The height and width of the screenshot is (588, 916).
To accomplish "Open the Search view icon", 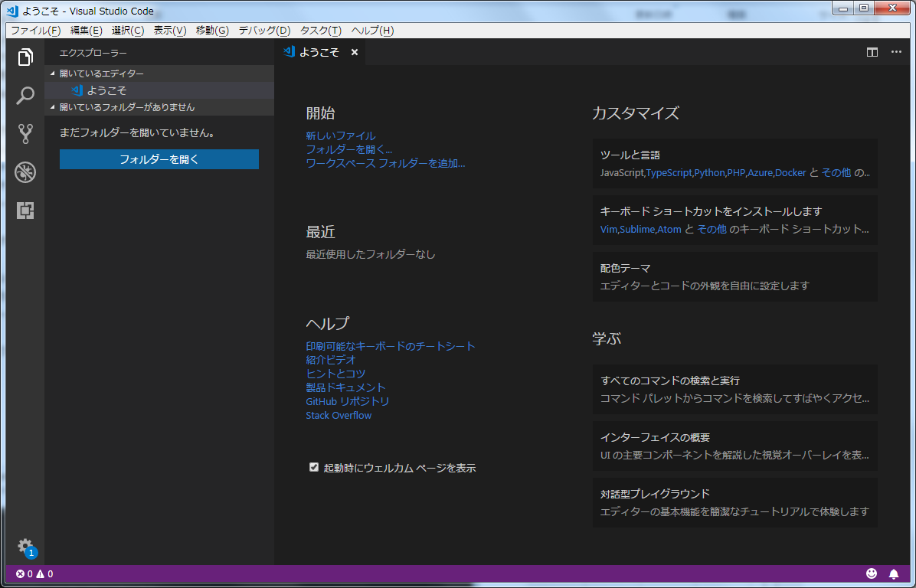I will click(25, 96).
